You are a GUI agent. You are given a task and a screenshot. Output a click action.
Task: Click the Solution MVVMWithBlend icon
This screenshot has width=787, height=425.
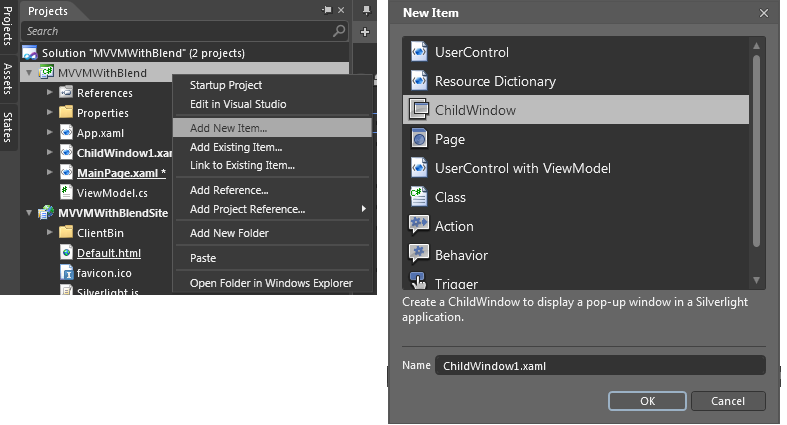click(30, 53)
